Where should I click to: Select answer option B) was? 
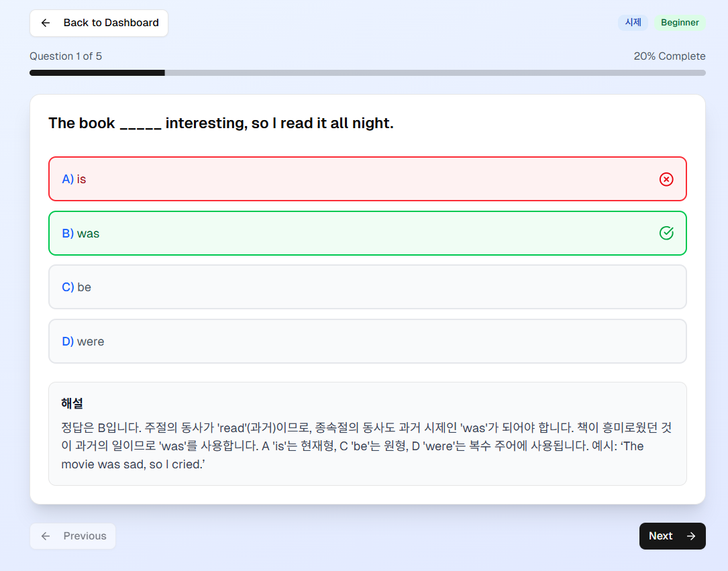(x=367, y=233)
